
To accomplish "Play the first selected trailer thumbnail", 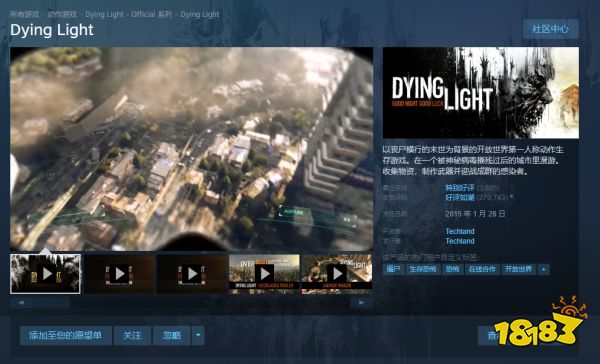I will 46,274.
